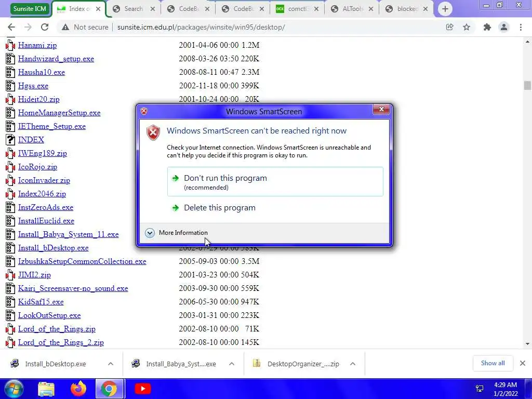Download IWEng189.zip link
This screenshot has height=399, width=532.
tap(43, 153)
